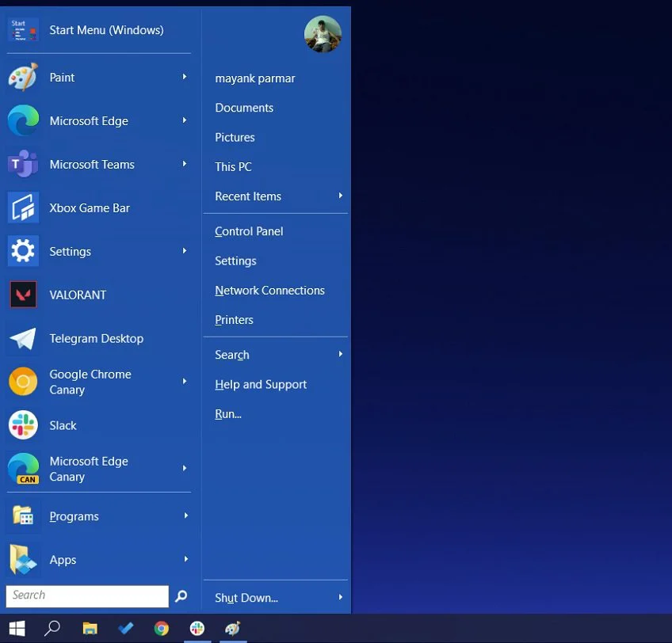Expand the Paint jump list arrow

(x=185, y=77)
